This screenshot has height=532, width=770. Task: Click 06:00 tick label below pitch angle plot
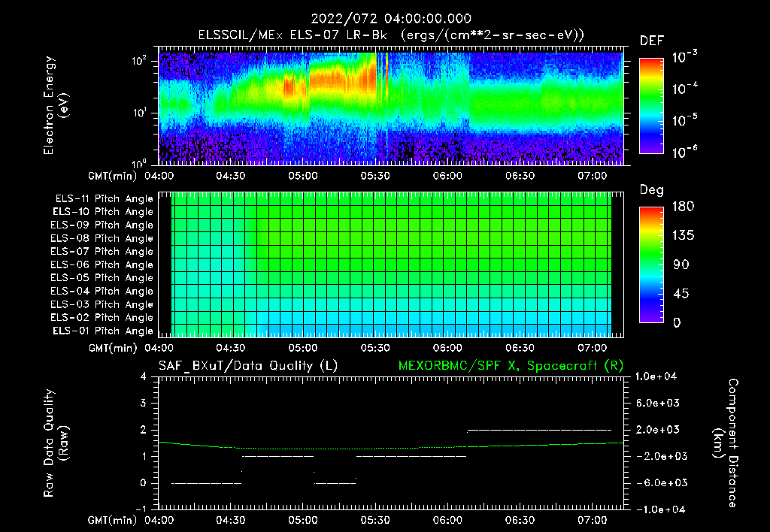tap(447, 348)
